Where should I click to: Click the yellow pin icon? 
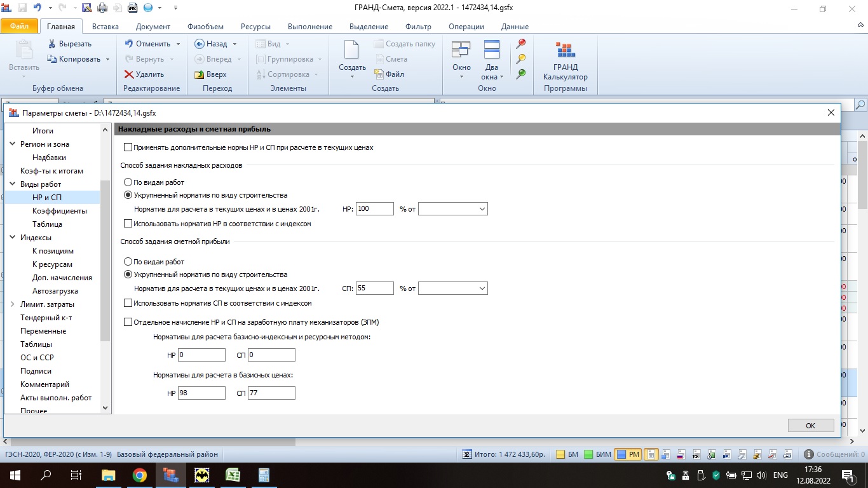pyautogui.click(x=521, y=59)
